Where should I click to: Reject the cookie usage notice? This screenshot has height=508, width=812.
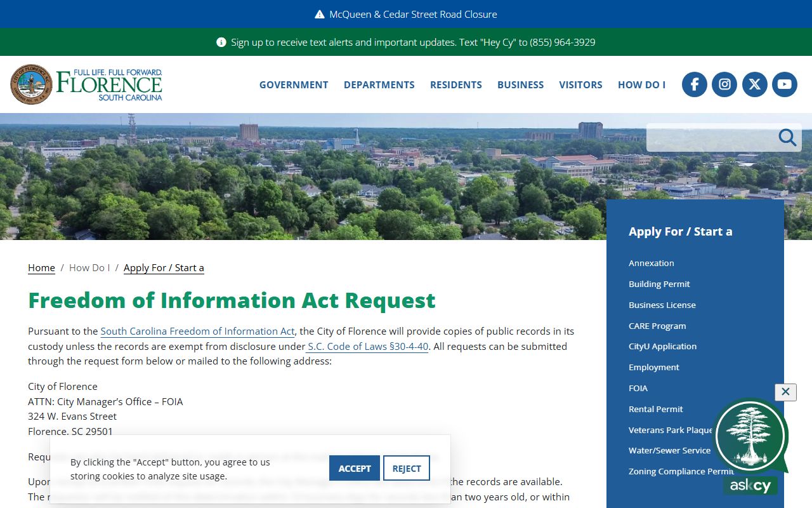(x=407, y=469)
